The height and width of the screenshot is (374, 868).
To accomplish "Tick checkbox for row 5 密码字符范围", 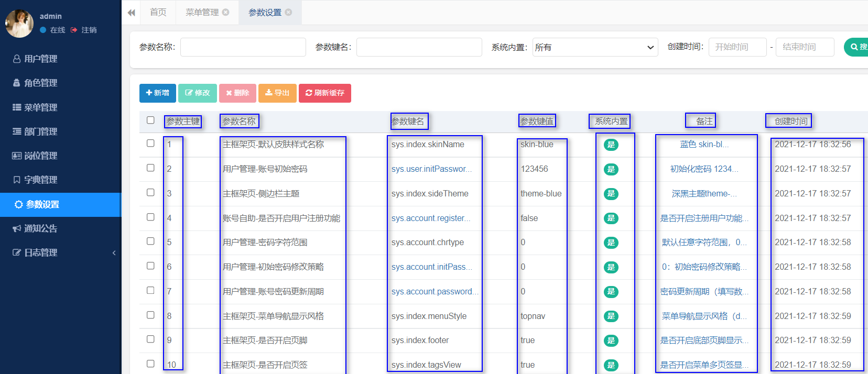I will click(x=150, y=241).
